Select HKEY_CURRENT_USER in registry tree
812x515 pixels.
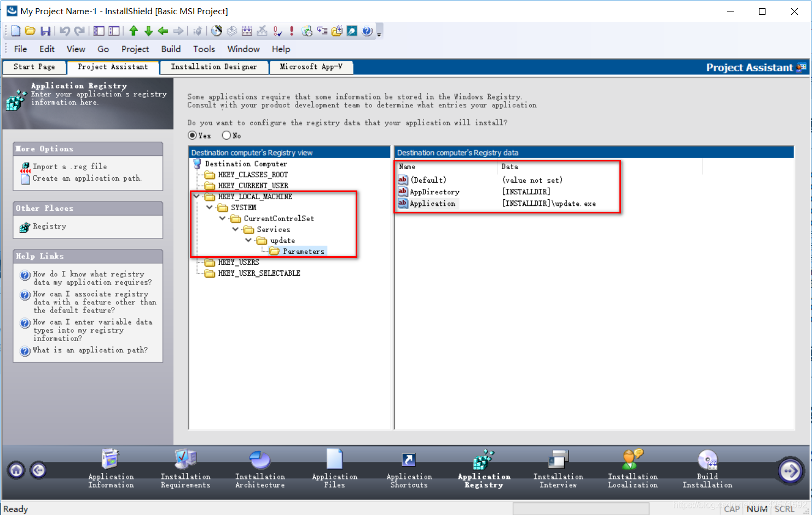tap(253, 186)
